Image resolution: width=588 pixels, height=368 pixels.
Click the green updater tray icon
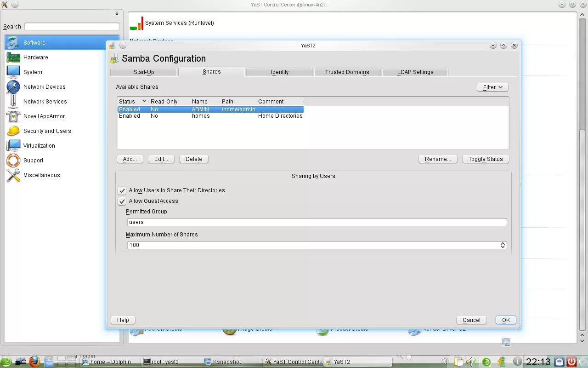486,362
